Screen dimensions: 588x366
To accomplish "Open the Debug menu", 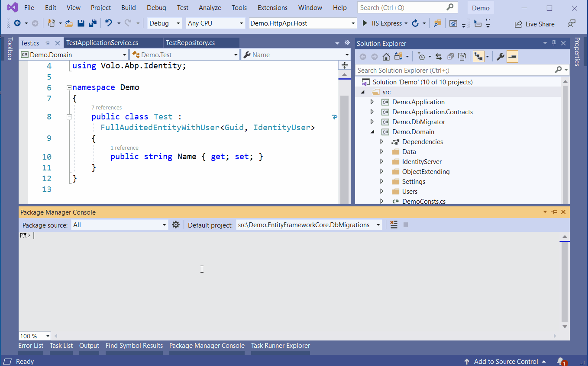I will [x=156, y=7].
